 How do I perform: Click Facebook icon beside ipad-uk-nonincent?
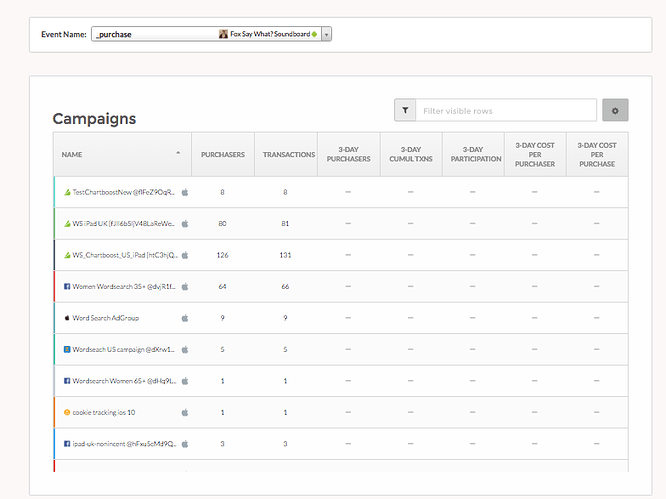(67, 443)
